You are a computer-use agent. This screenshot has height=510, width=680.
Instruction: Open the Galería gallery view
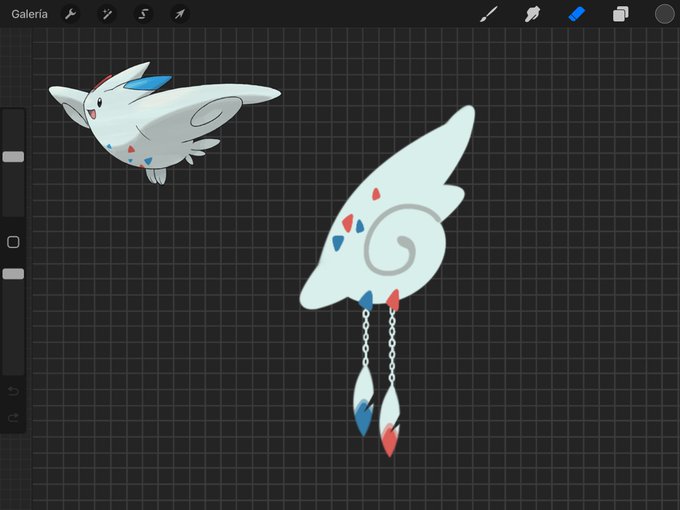[x=29, y=14]
